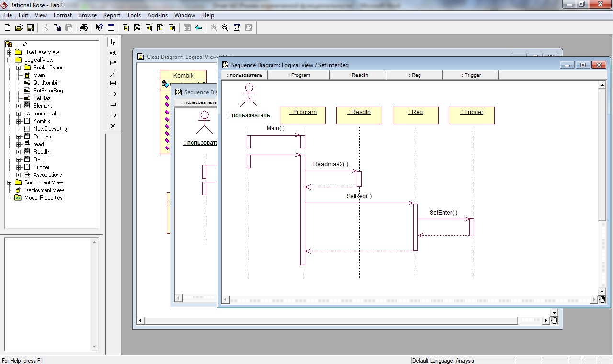
Task: Click Browse Component Diagram toolbar icon
Action: pos(149,28)
